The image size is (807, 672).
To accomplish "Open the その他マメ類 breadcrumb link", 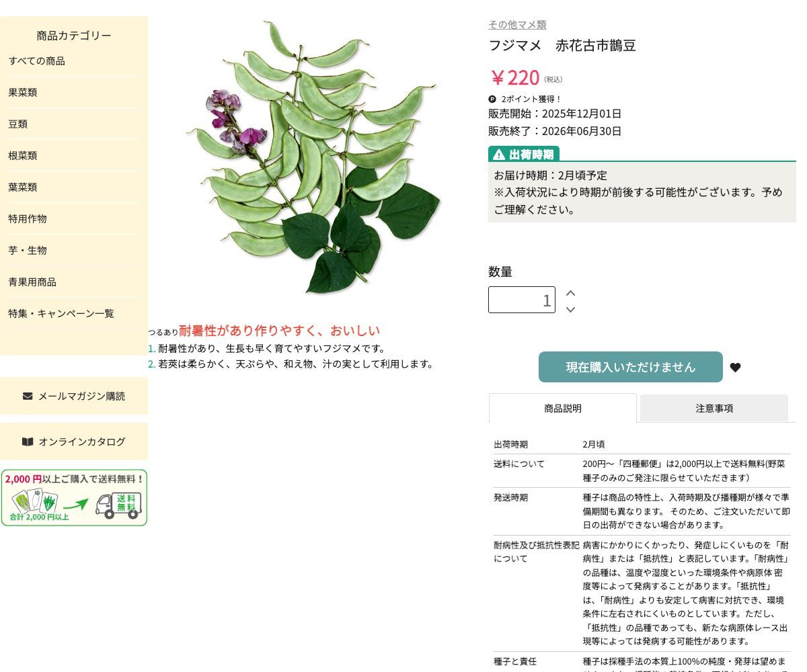I will coord(517,24).
